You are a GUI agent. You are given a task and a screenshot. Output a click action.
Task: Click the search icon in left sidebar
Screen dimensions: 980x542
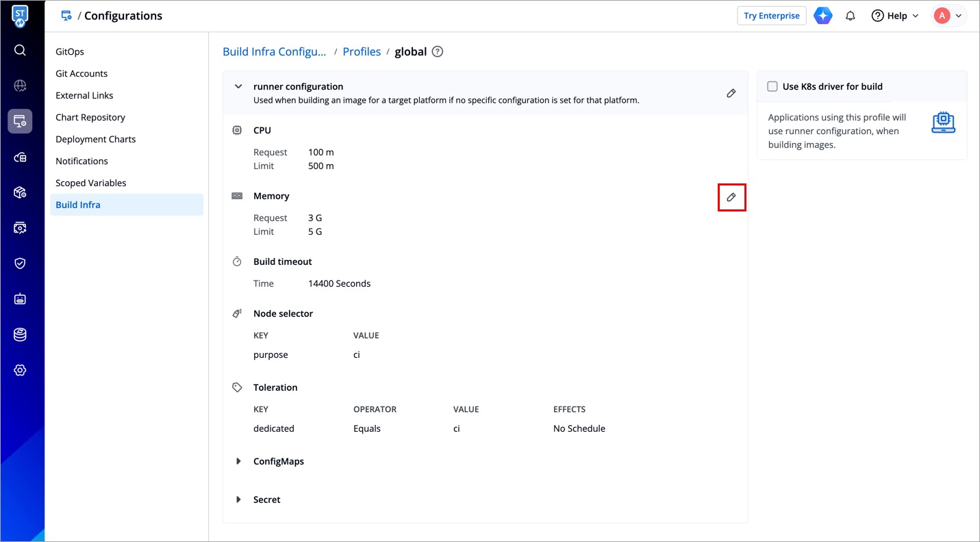click(20, 50)
